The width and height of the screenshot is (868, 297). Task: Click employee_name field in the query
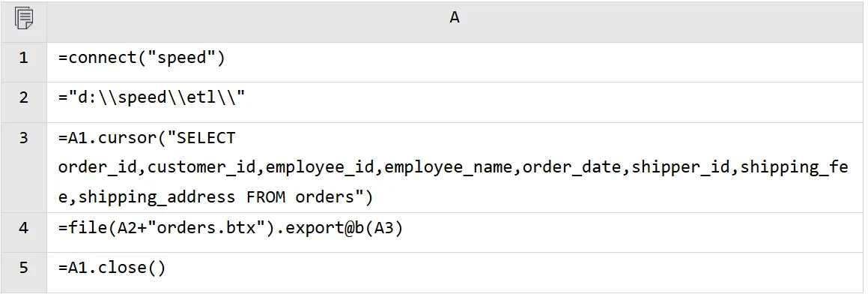449,168
